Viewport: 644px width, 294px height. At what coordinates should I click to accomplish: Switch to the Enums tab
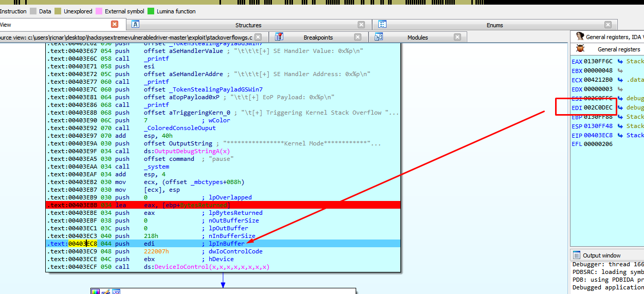494,25
